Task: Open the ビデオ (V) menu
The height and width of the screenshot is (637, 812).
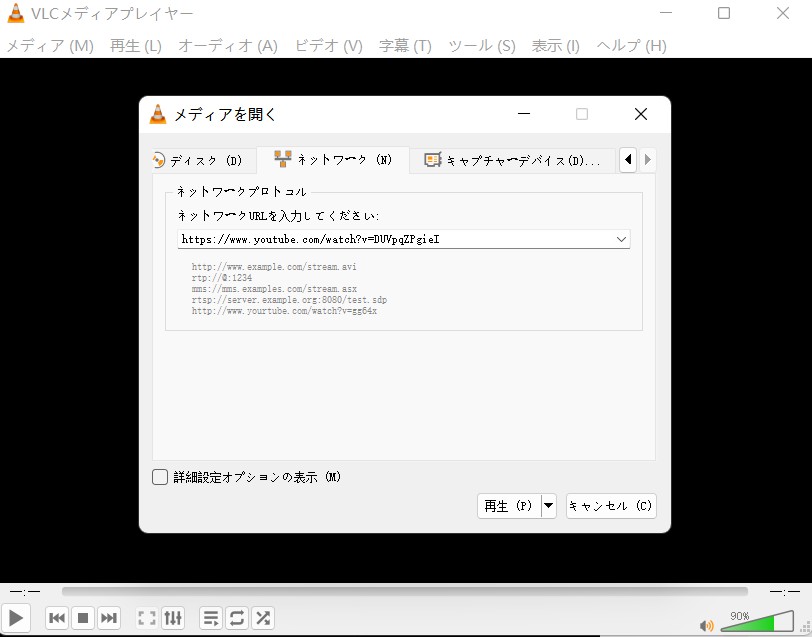Action: coord(328,46)
